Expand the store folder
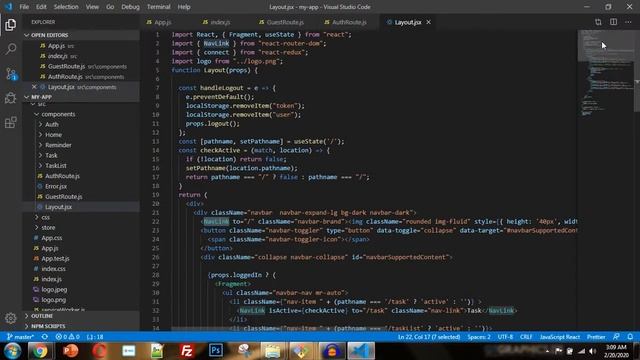The height and width of the screenshot is (360, 640). 48,227
